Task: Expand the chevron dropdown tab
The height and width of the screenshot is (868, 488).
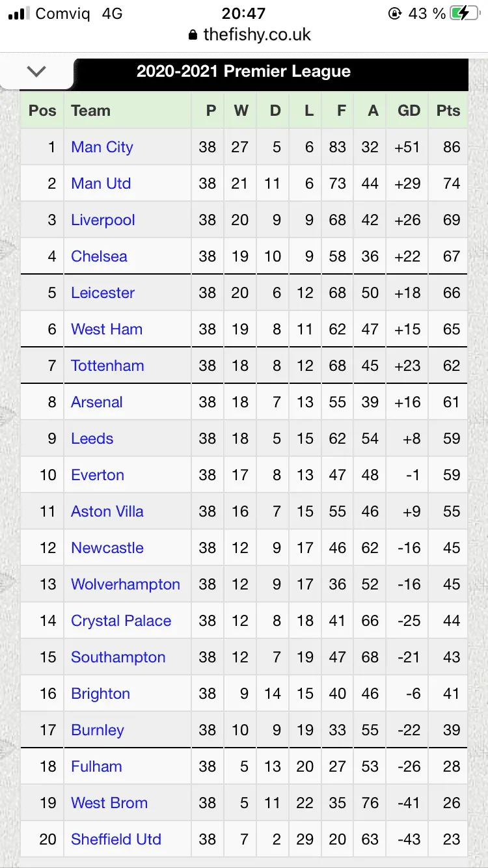Action: tap(36, 72)
